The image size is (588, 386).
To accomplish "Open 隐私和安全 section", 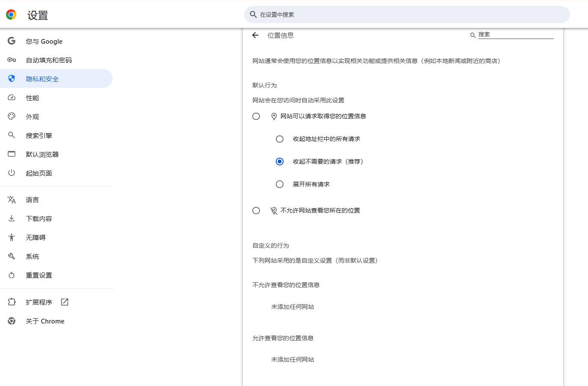I will 56,79.
